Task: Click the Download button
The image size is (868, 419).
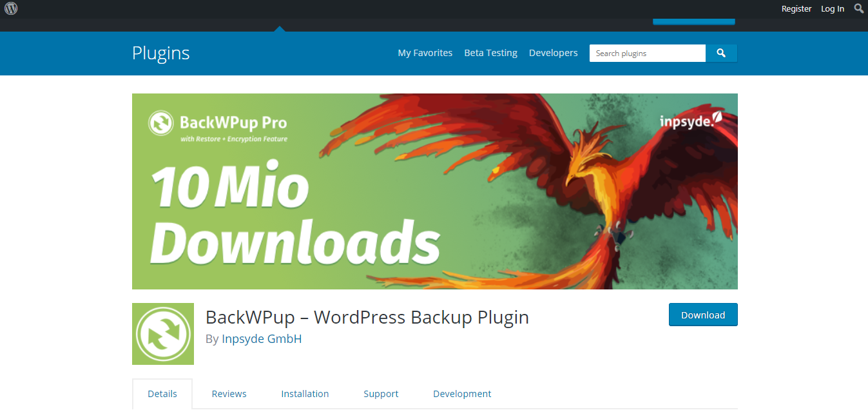Action: point(703,315)
